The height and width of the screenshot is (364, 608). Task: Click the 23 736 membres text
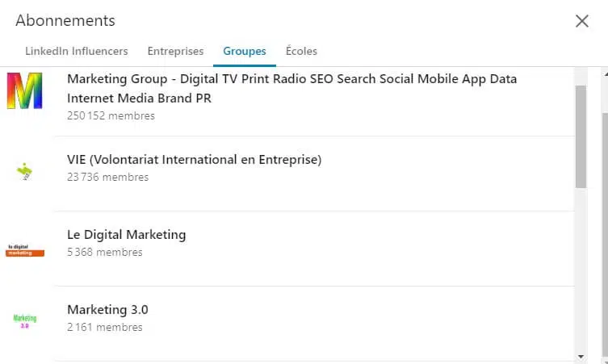(107, 177)
